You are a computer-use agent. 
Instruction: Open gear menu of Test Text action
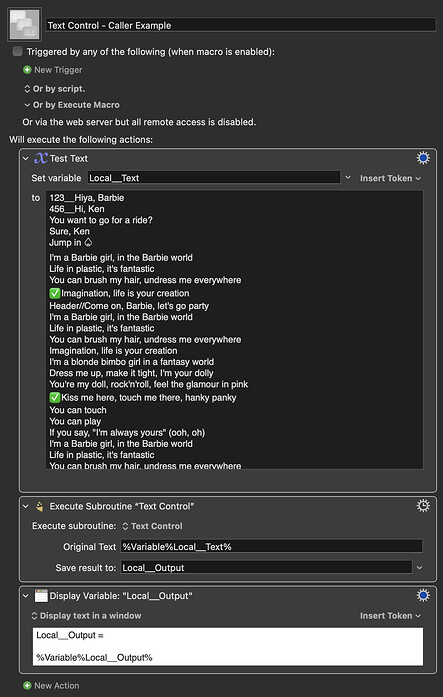423,158
